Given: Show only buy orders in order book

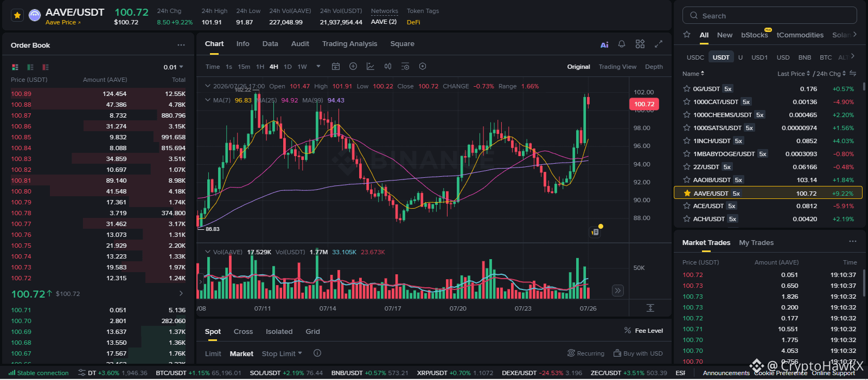Looking at the screenshot, I should (x=30, y=67).
